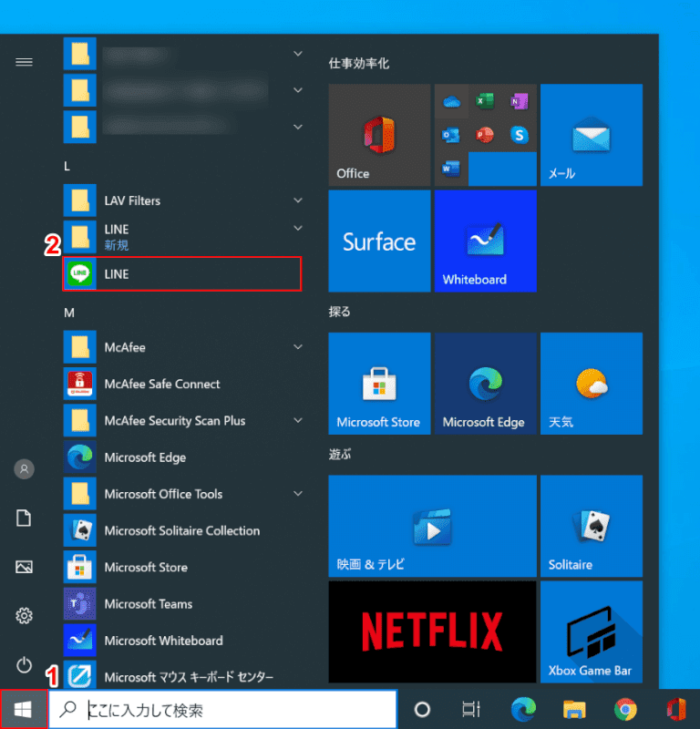Screen dimensions: 700x729
Task: Open Microsoft マウス キーボード センター
Action: pyautogui.click(x=182, y=675)
